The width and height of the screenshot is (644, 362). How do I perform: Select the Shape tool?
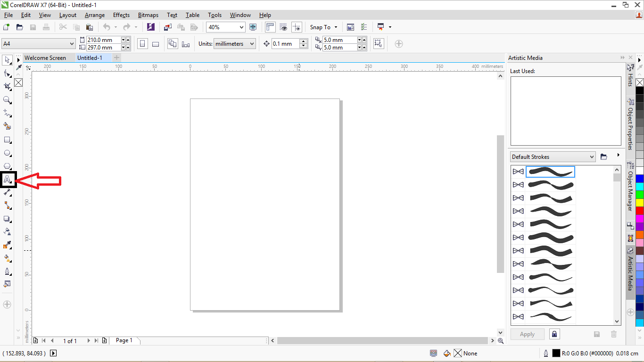coord(7,74)
